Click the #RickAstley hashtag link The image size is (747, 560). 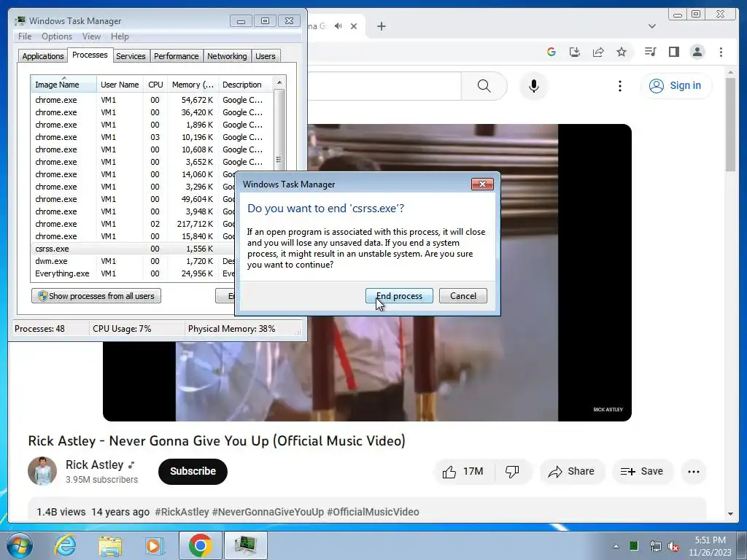tap(182, 512)
